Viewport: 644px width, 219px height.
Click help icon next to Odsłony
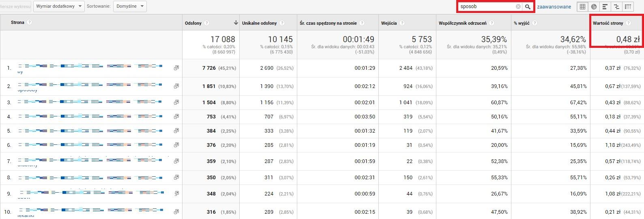point(207,23)
